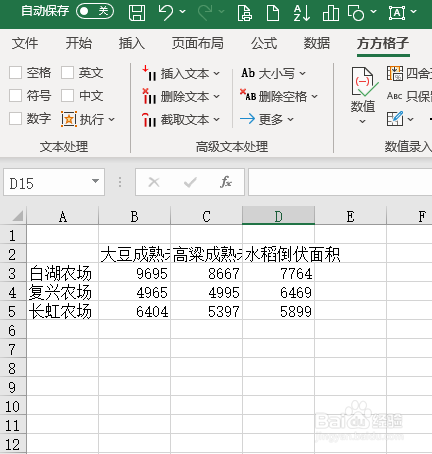This screenshot has height=454, width=432.
Task: Click cell with value 6404
Action: (135, 311)
